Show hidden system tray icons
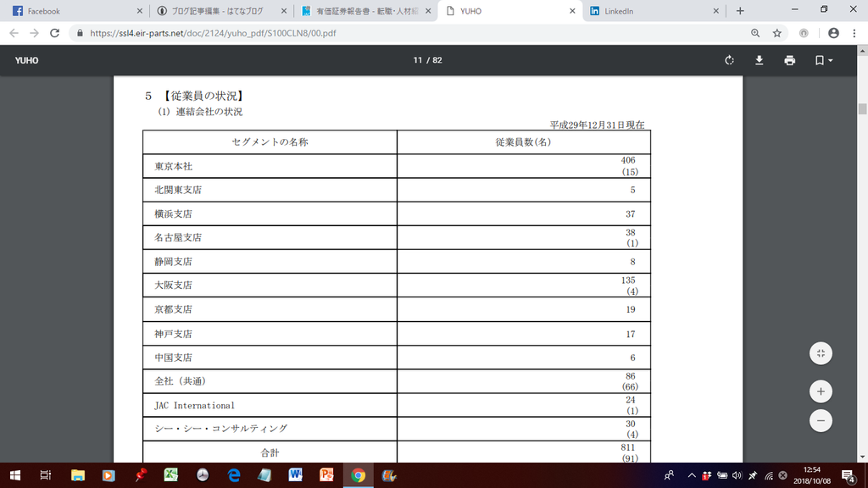868x488 pixels. [692, 475]
